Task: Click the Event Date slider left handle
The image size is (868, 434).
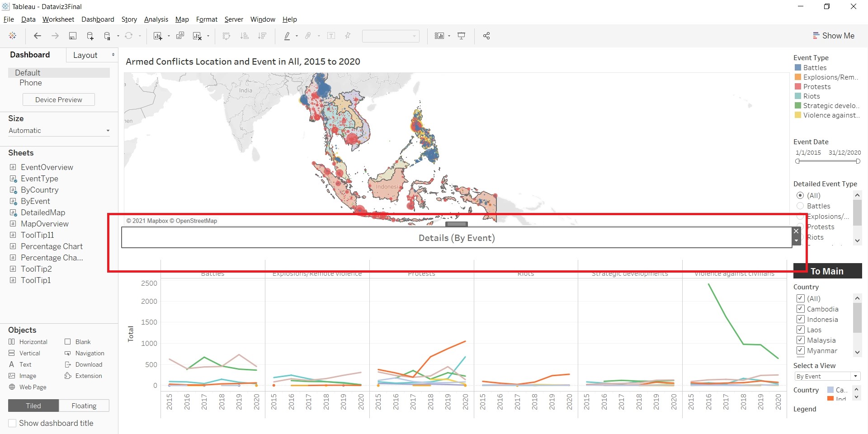Action: (797, 161)
